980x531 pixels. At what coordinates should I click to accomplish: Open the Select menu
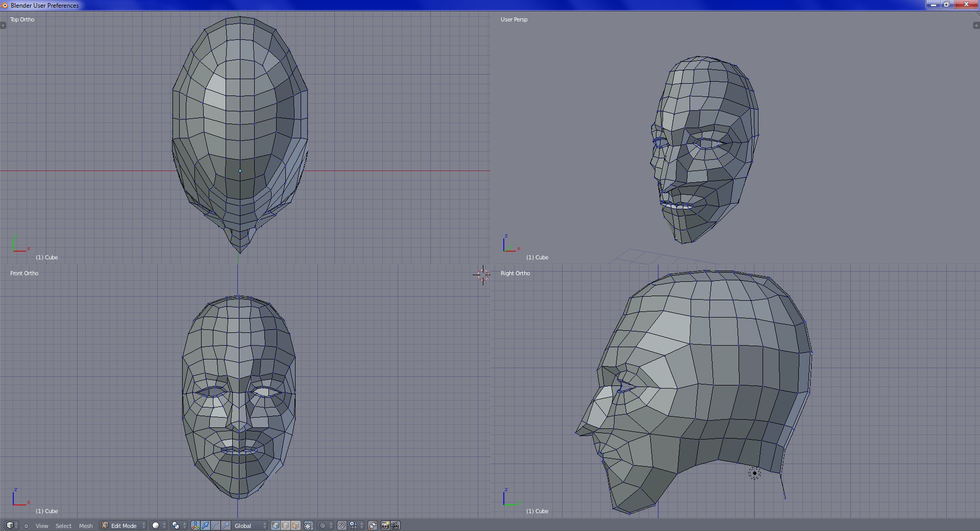click(63, 526)
